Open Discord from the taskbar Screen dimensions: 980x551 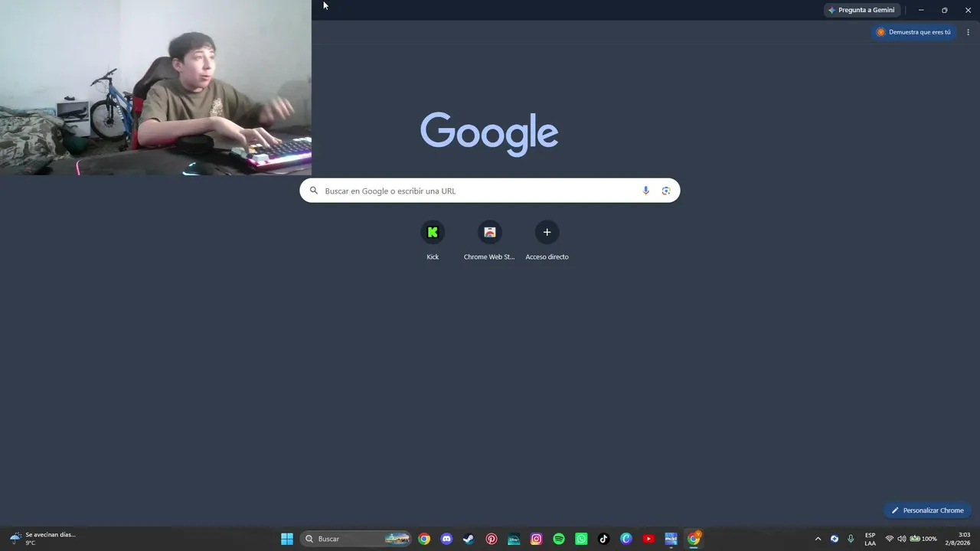(x=446, y=539)
